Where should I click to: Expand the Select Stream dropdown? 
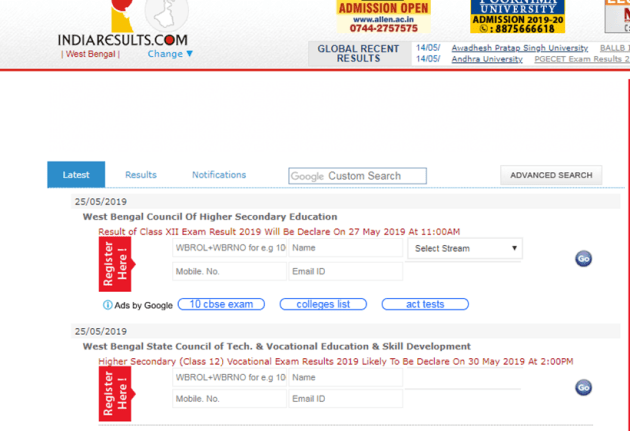tap(465, 248)
